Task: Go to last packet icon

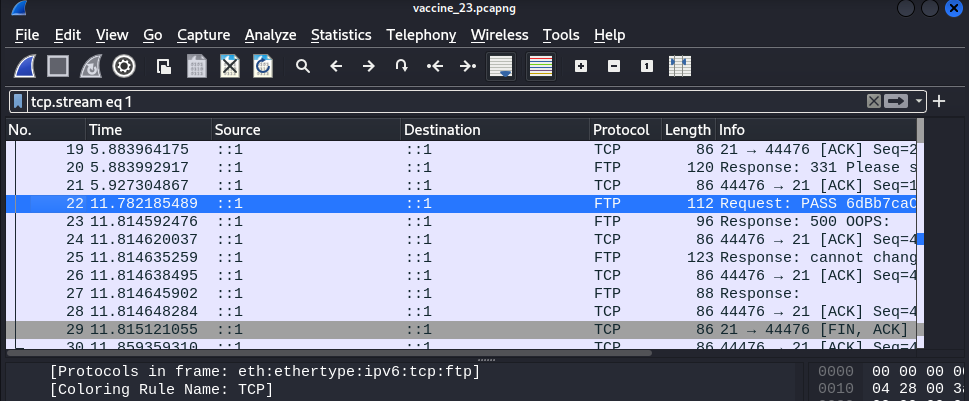Action: coord(468,66)
